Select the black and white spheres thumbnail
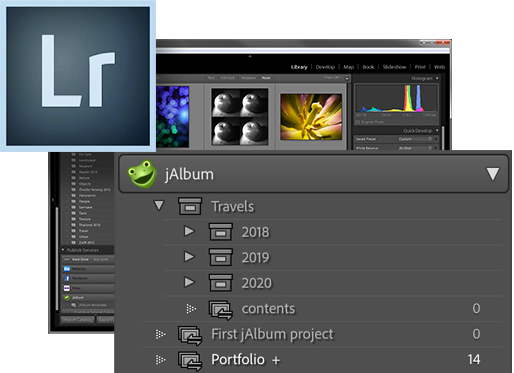The height and width of the screenshot is (373, 514). click(x=240, y=117)
